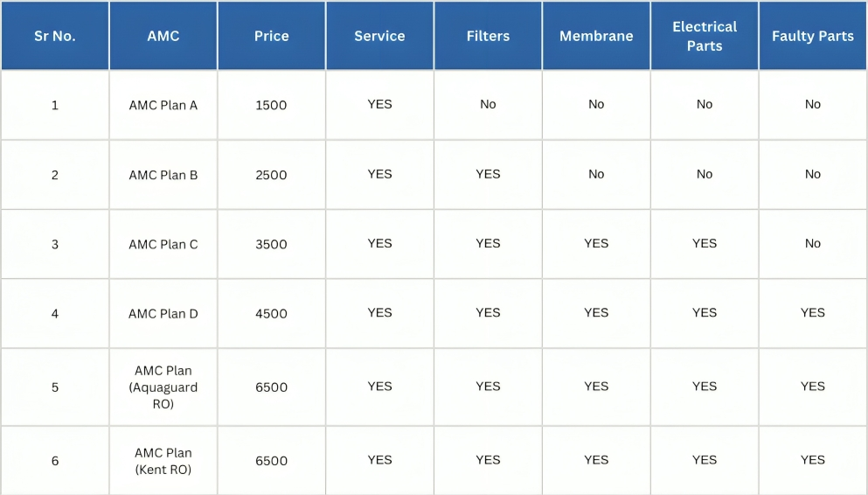This screenshot has height=495, width=868.
Task: Click the Sr No. column header
Action: coord(55,37)
